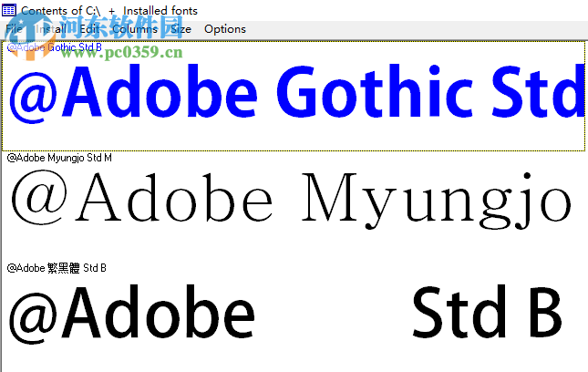The height and width of the screenshot is (372, 588).
Task: Select the @Adobe 繁黑體 Std B label
Action: pyautogui.click(x=57, y=268)
